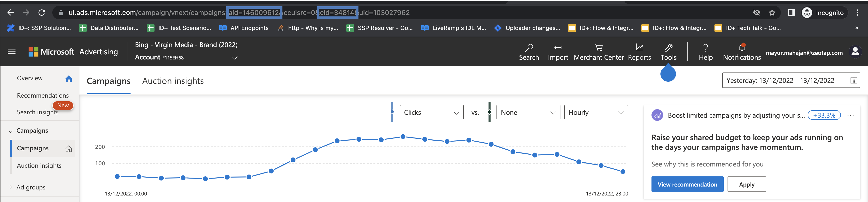Image resolution: width=868 pixels, height=202 pixels.
Task: Click the +33.3% recommendation badge
Action: tap(824, 115)
